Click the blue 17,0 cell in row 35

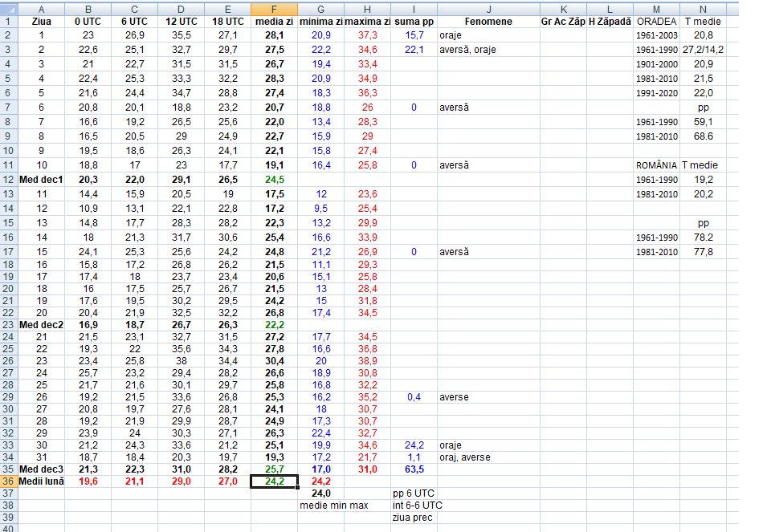point(320,469)
